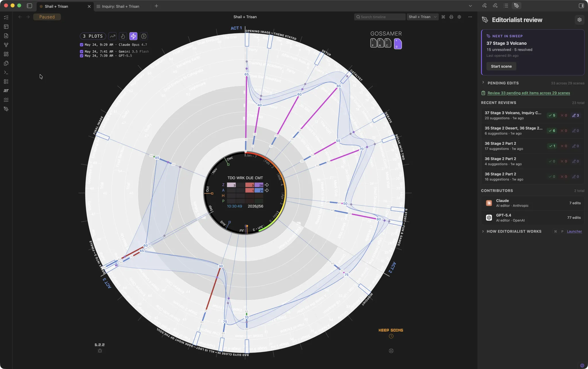Open 36 Stage 2 Part 2, 16 suggestions review
The height and width of the screenshot is (369, 588).
point(533,177)
